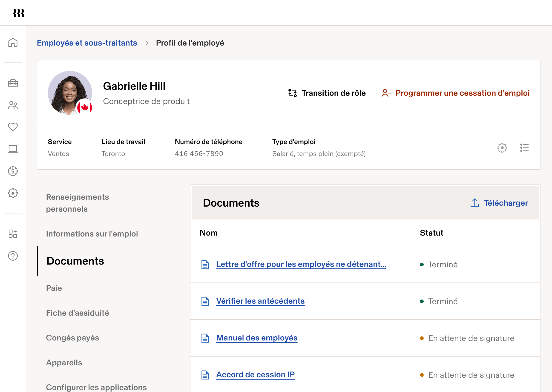Open the Home icon in the sidebar
552x392 pixels.
[x=13, y=43]
